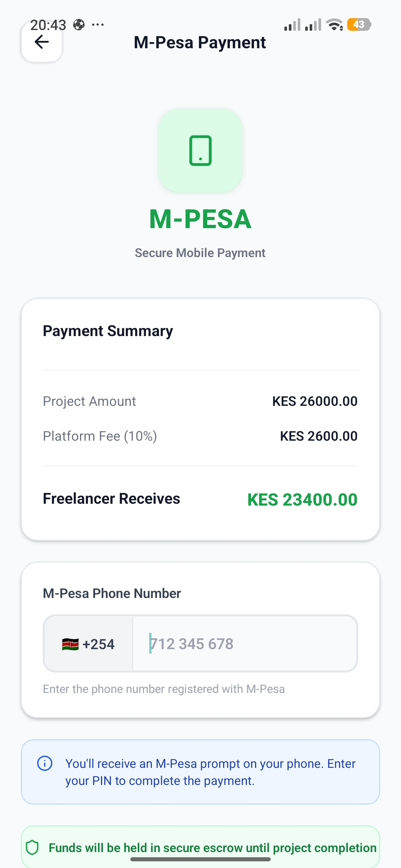401x868 pixels.
Task: Open the +254 country code selector
Action: click(88, 644)
